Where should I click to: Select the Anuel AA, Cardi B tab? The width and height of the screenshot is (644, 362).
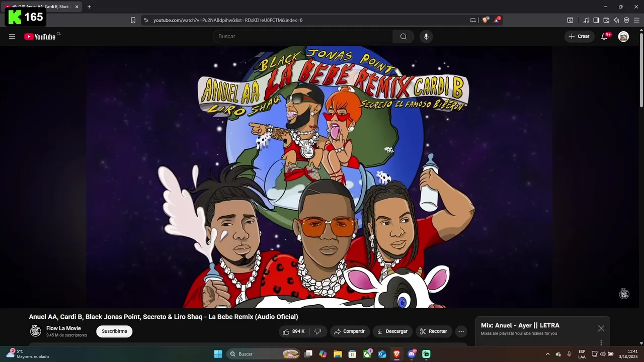(43, 7)
